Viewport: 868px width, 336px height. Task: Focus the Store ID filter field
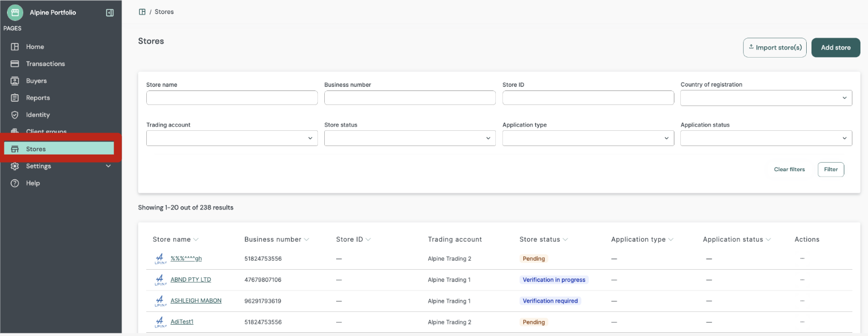pyautogui.click(x=588, y=97)
